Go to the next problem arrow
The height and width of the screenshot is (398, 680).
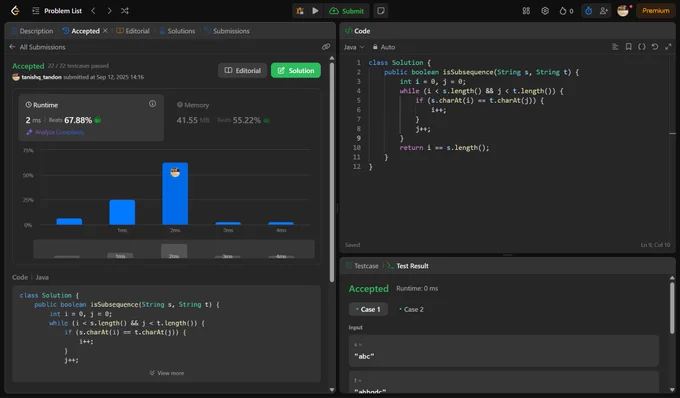pyautogui.click(x=109, y=11)
